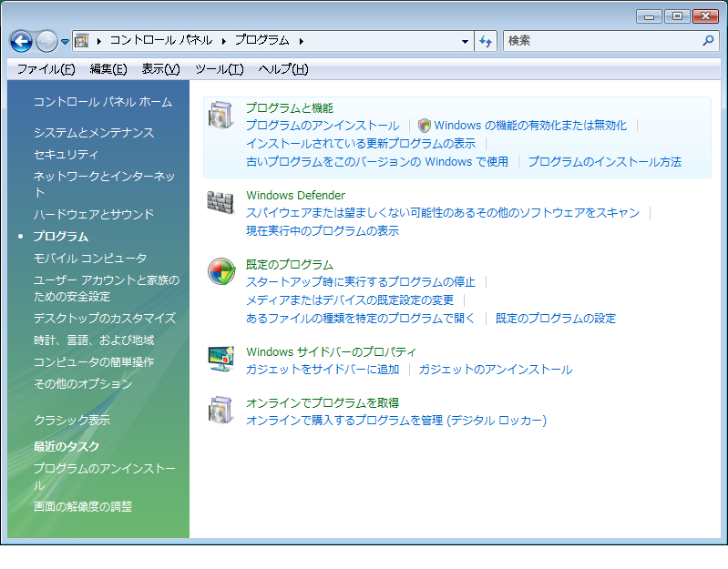This screenshot has width=728, height=569.
Task: Click the オンラインでプログラムを取得 icon
Action: point(220,410)
